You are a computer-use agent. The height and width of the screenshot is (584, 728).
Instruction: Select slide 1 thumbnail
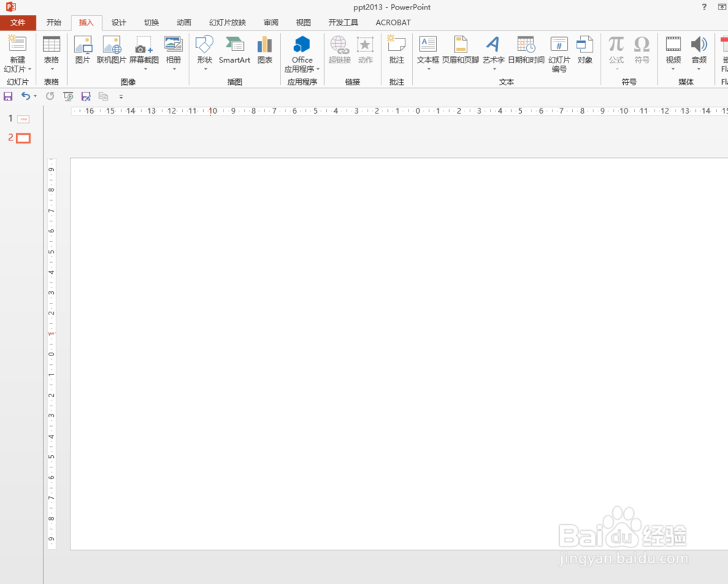[23, 119]
